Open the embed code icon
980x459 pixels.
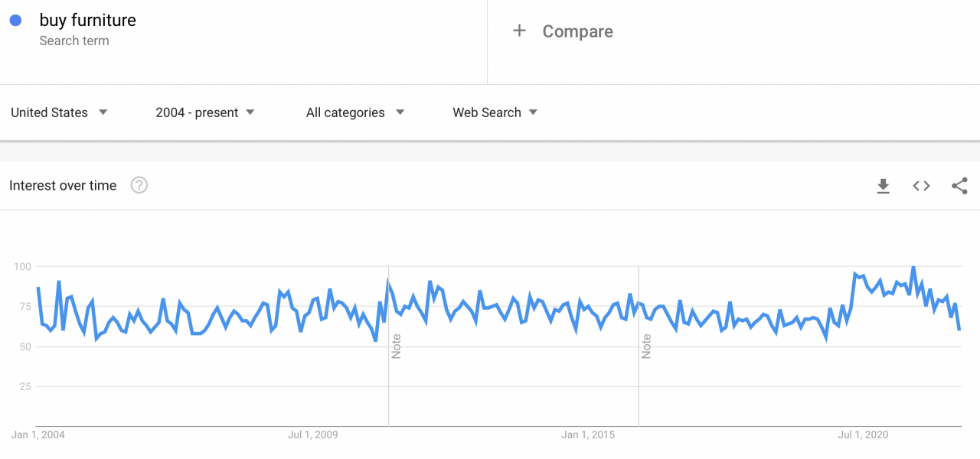pyautogui.click(x=921, y=186)
